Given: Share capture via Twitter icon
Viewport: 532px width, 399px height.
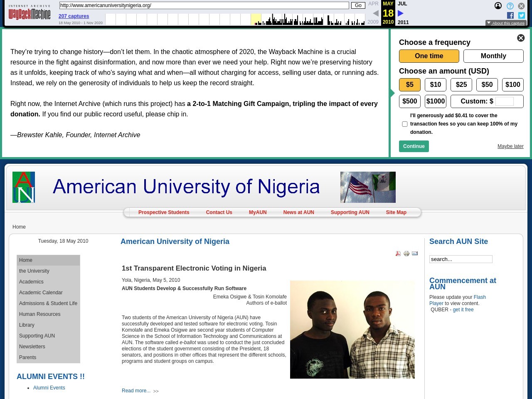Looking at the screenshot, I should pos(522,15).
